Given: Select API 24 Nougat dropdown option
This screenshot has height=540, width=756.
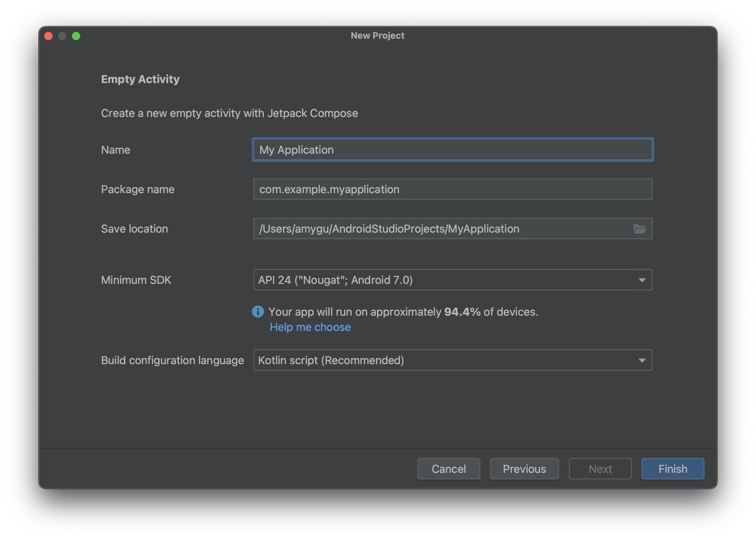Looking at the screenshot, I should [x=452, y=280].
